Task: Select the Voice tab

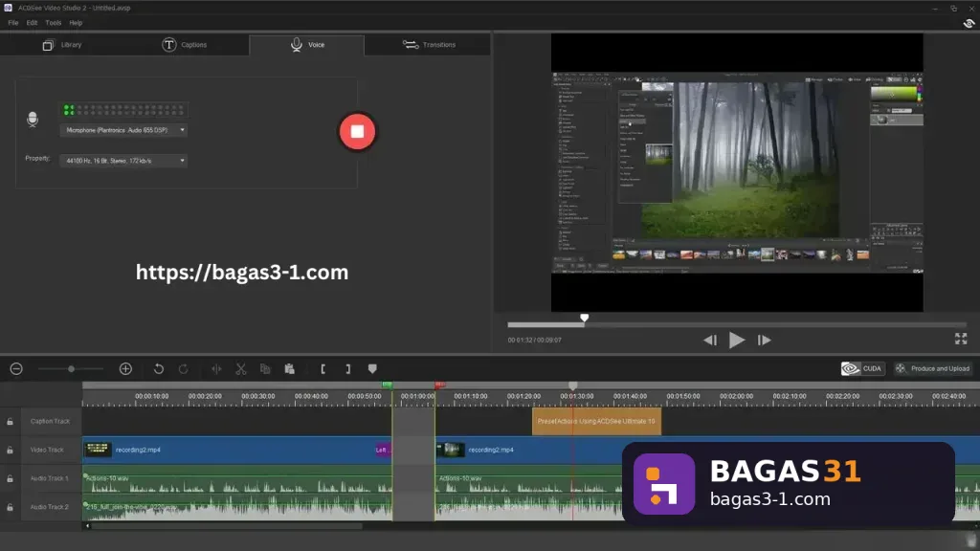Action: [x=307, y=45]
